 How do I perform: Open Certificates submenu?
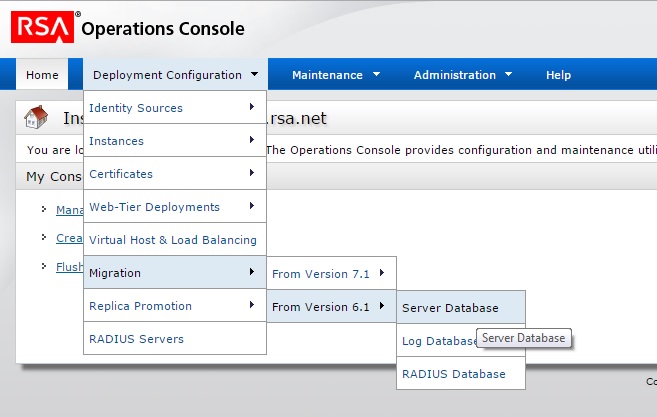174,174
